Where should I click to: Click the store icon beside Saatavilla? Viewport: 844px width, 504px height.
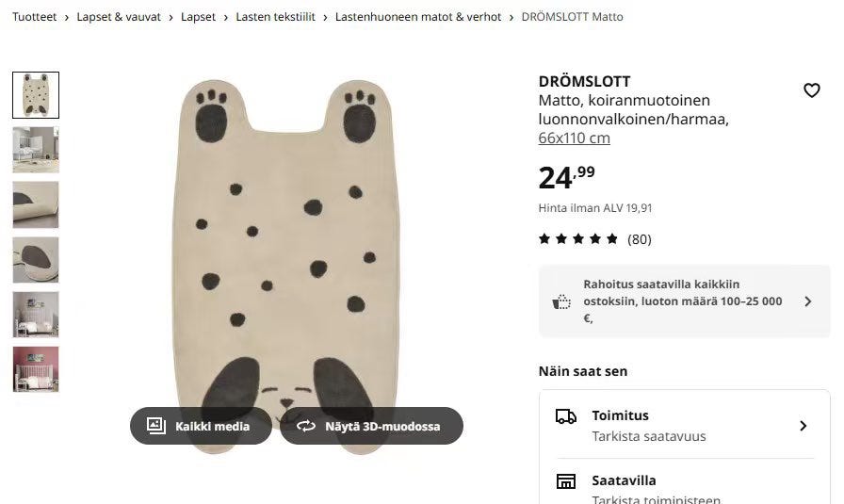(566, 480)
